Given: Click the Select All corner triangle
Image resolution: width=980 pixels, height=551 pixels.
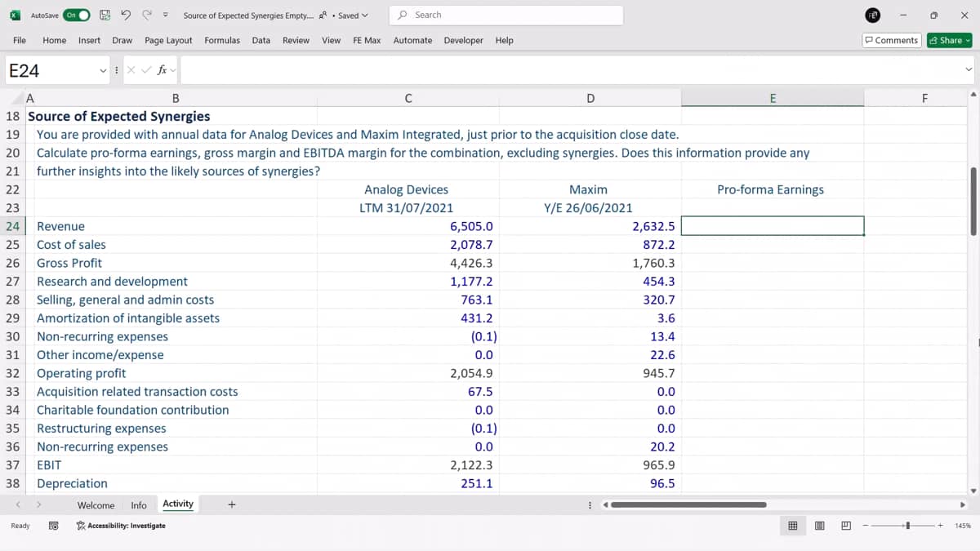Looking at the screenshot, I should (19, 99).
